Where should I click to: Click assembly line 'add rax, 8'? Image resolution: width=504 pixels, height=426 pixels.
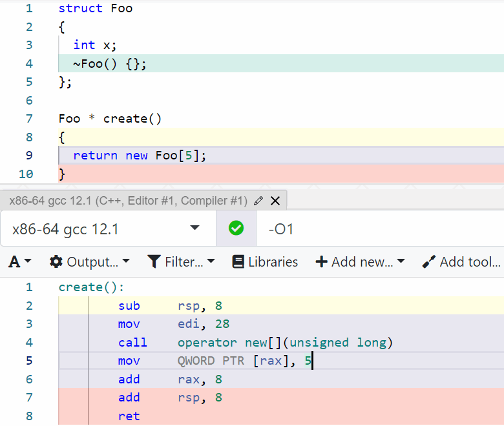click(x=170, y=380)
